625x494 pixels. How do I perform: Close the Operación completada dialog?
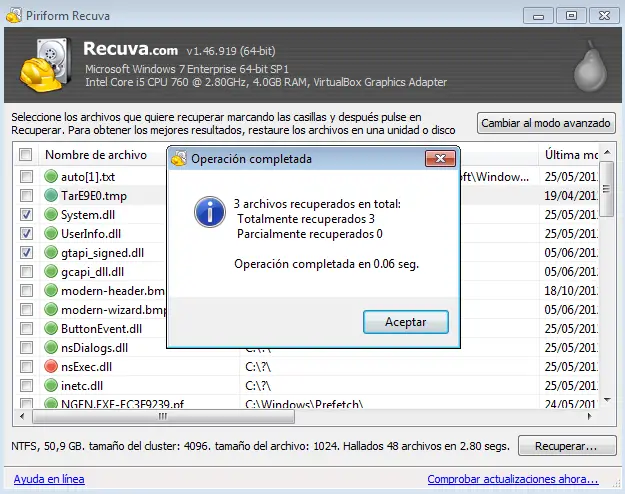pyautogui.click(x=440, y=159)
